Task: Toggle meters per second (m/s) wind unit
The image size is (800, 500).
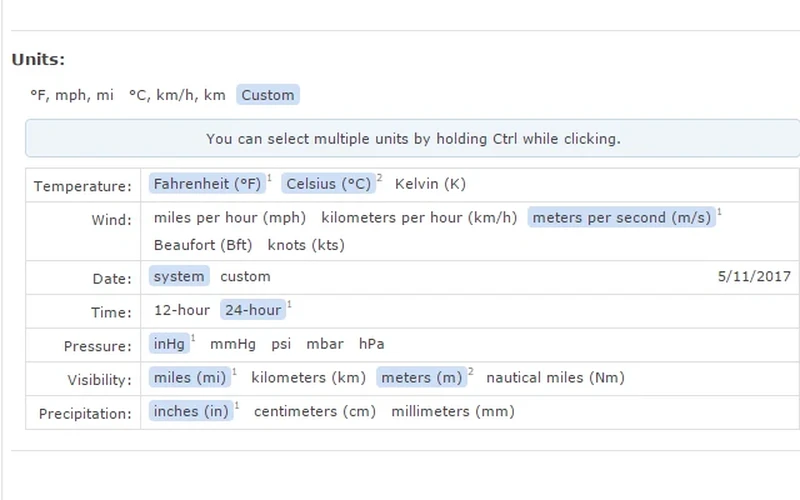Action: click(621, 217)
